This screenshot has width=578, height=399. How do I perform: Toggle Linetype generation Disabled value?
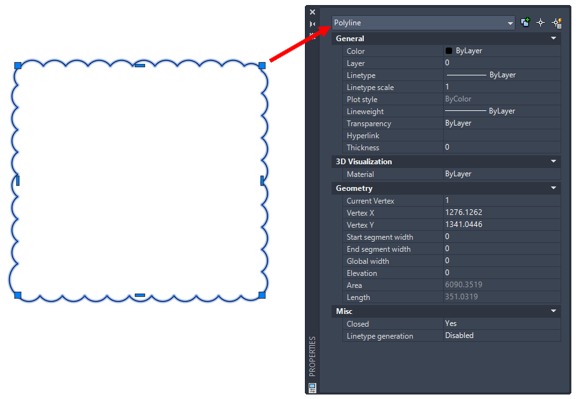502,336
